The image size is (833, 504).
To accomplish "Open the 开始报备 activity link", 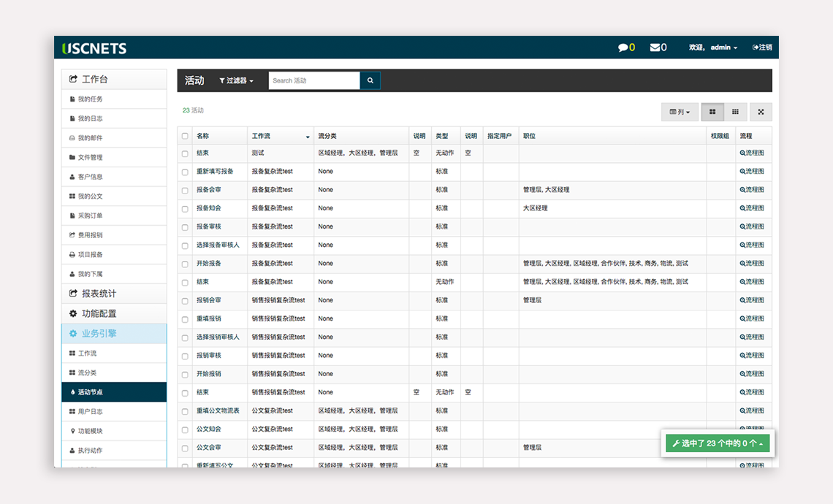I will pos(209,264).
